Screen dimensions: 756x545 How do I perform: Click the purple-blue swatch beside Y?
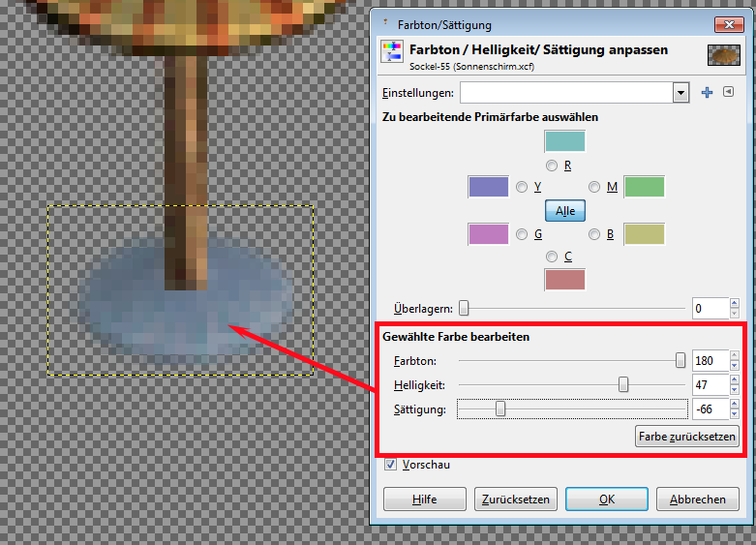coord(489,187)
